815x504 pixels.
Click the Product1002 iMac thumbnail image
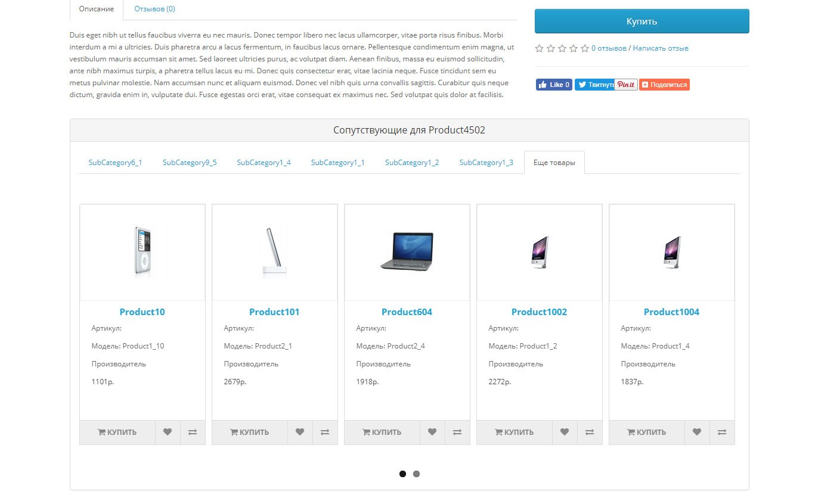tap(539, 253)
